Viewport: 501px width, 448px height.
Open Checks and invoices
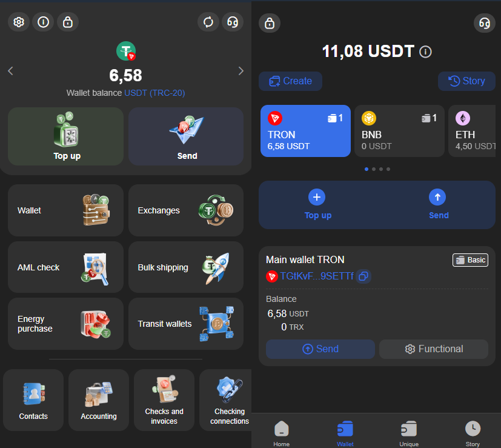coord(164,400)
